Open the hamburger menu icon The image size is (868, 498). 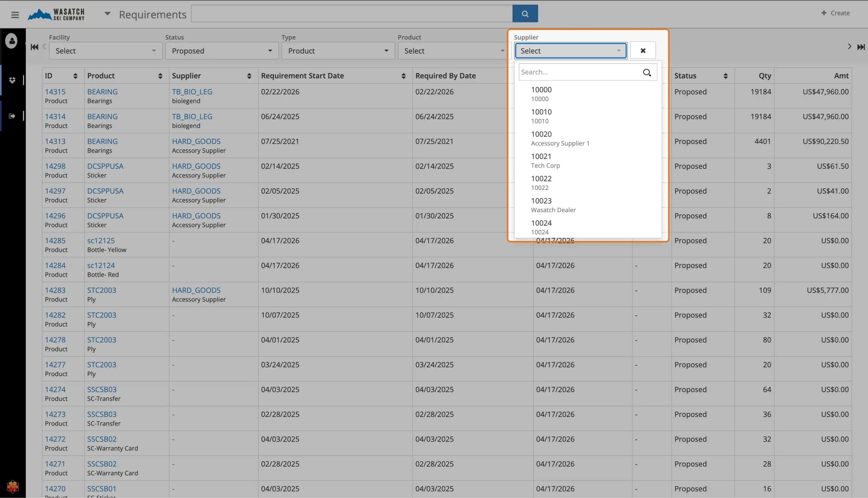(x=15, y=14)
